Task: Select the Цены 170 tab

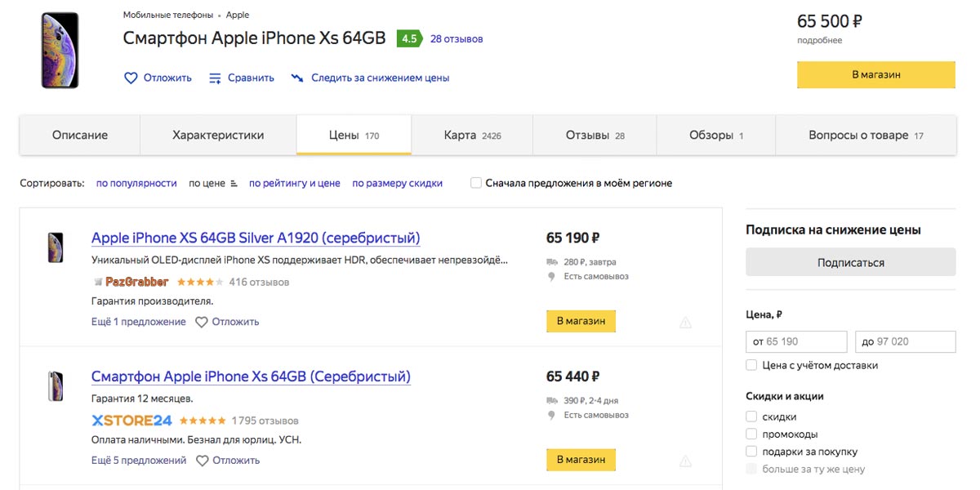Action: (x=354, y=135)
